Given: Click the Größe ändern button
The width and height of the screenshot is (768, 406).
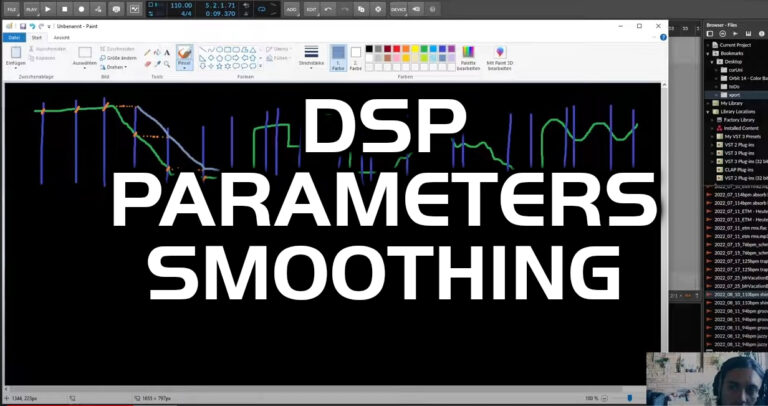Looking at the screenshot, I should tap(118, 59).
